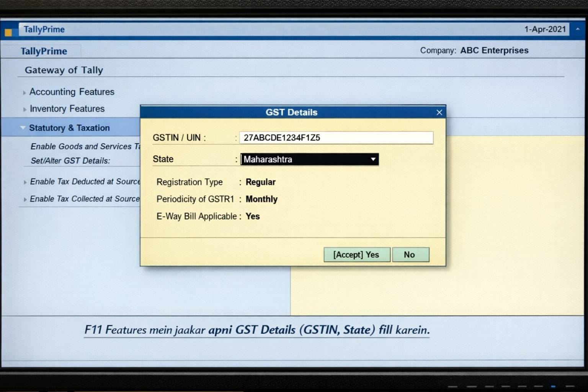Change Periodicity of GSTR1 from Monthly
Screen dimensions: 588x392
pyautogui.click(x=261, y=199)
